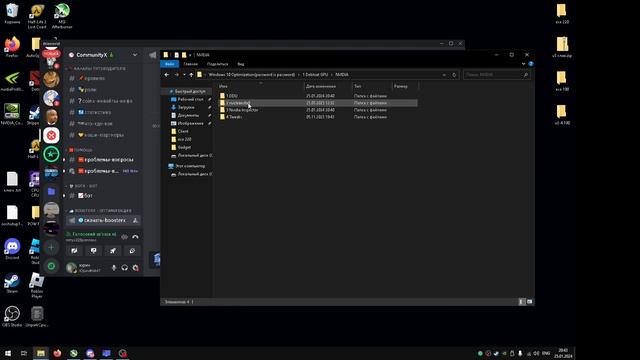The width and height of the screenshot is (640, 360).
Task: Open the File tab in Explorer ribbon
Action: coord(169,64)
